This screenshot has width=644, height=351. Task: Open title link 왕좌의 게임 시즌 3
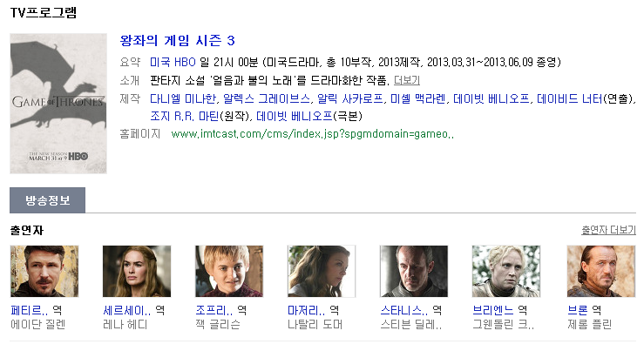tap(178, 40)
